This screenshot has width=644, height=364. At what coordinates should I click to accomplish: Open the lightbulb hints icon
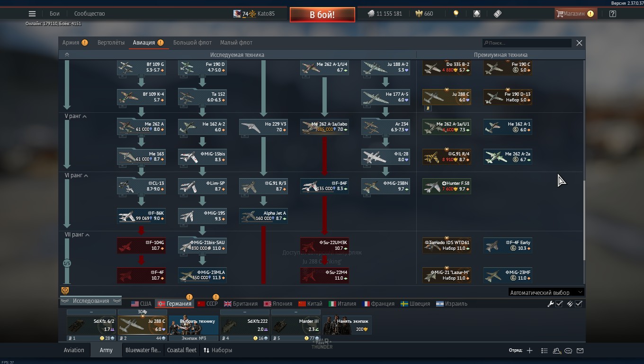[x=456, y=14]
